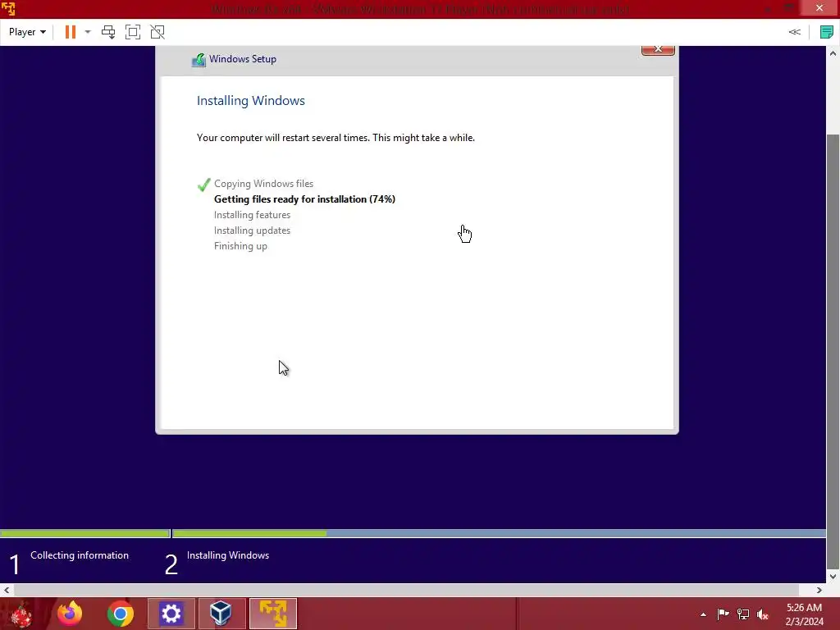This screenshot has height=630, width=840.
Task: Select 'Getting files ready for installation (74%)'
Action: point(304,199)
